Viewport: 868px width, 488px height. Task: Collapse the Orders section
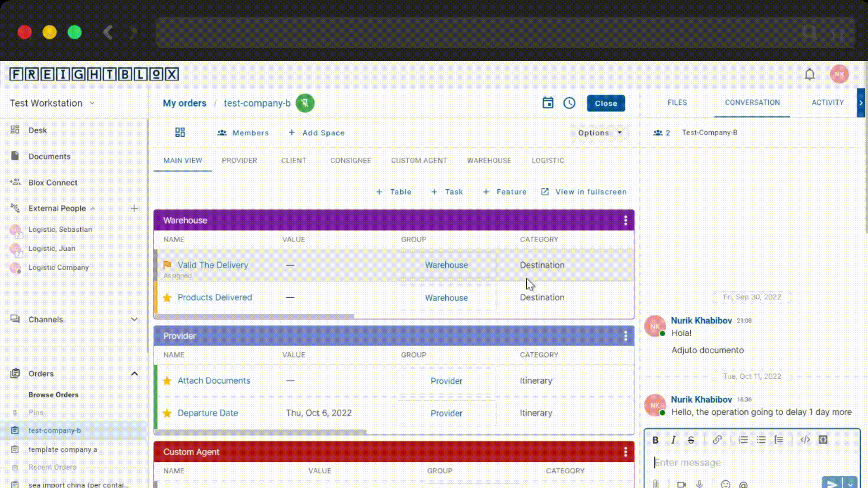(x=134, y=373)
